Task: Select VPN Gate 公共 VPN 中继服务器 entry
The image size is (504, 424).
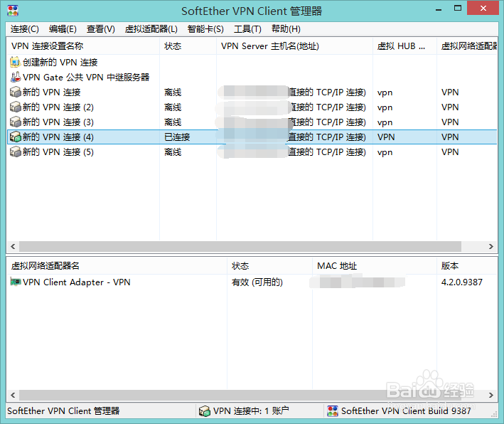Action: coord(86,78)
